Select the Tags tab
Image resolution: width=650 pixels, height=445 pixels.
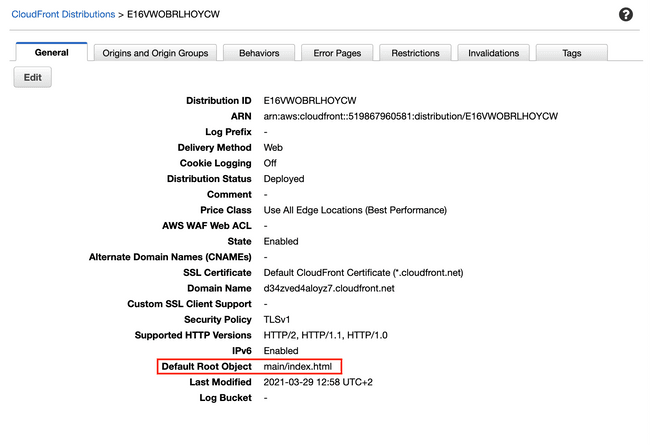click(x=571, y=53)
